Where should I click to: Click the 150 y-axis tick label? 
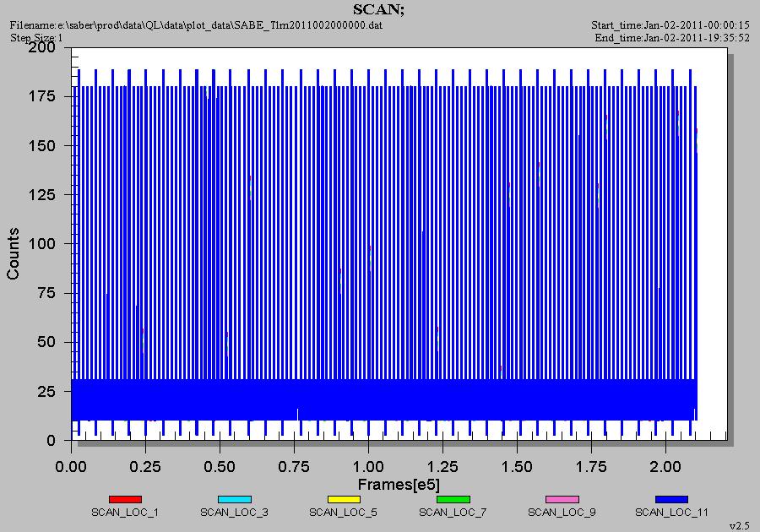pyautogui.click(x=41, y=145)
